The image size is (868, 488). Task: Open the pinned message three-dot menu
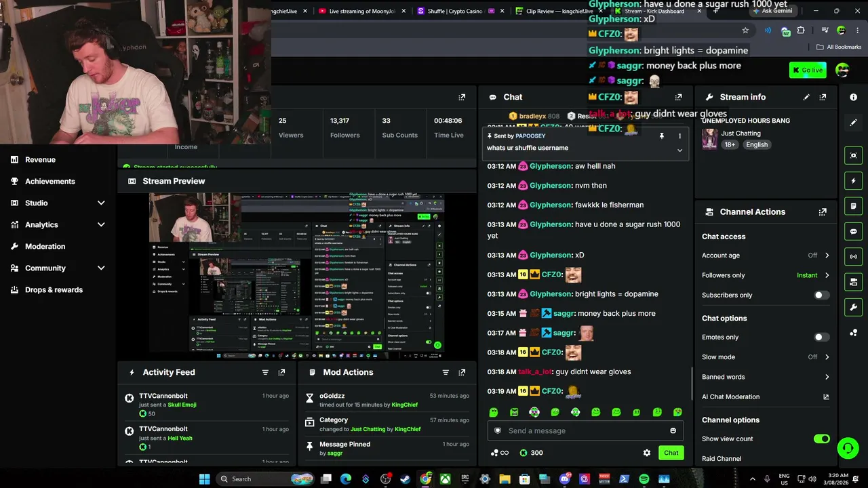pyautogui.click(x=679, y=136)
